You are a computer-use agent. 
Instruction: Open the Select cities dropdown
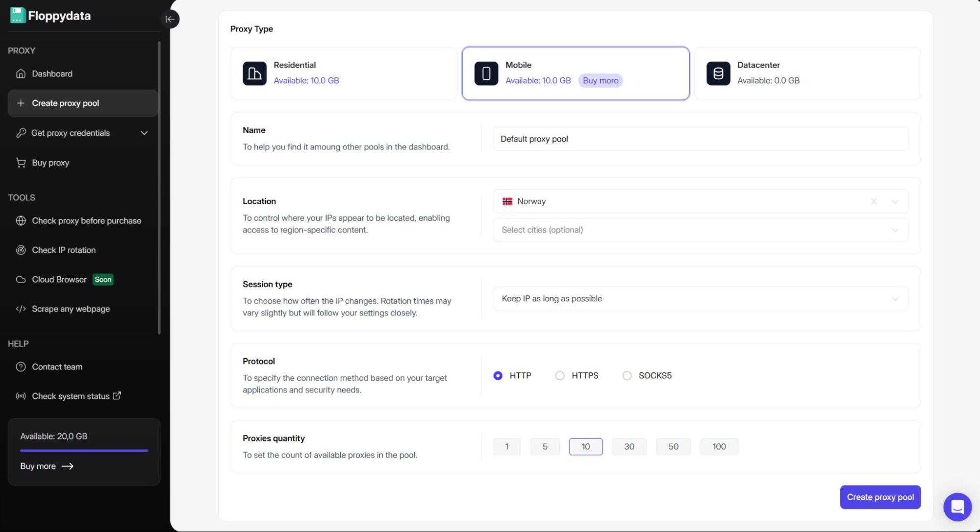tap(700, 230)
